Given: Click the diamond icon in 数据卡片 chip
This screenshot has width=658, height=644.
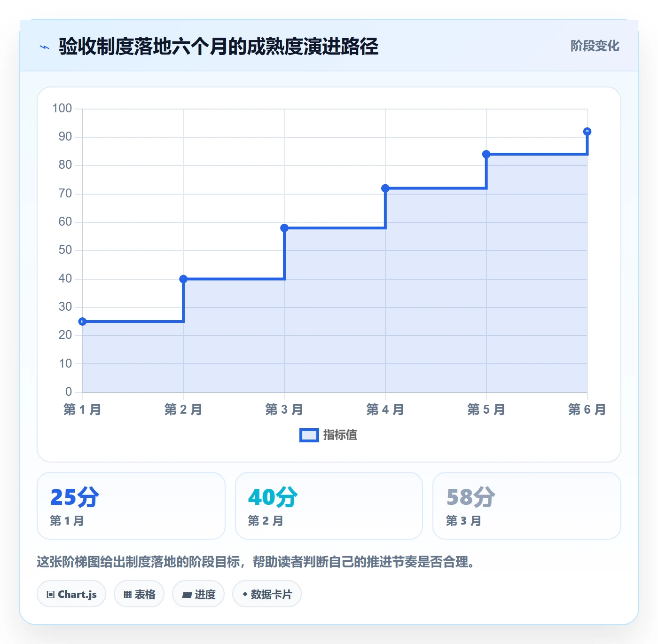Looking at the screenshot, I should tap(245, 594).
